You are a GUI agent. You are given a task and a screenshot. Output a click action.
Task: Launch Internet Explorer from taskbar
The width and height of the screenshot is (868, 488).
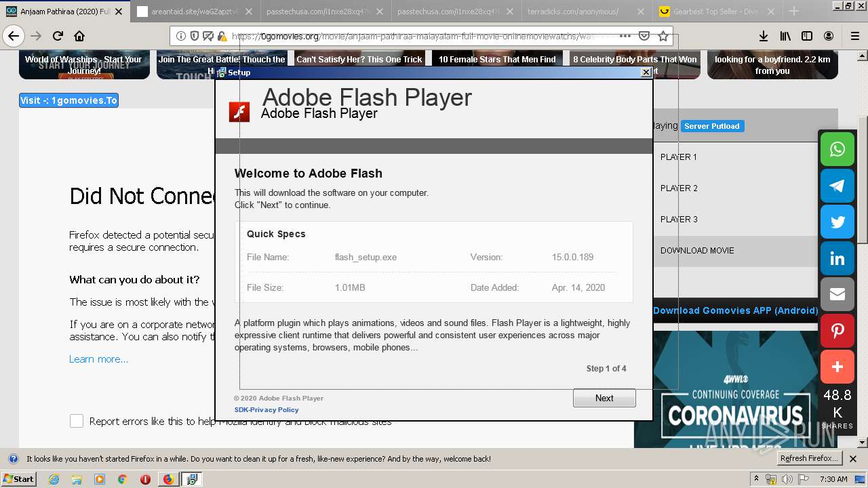pyautogui.click(x=54, y=479)
